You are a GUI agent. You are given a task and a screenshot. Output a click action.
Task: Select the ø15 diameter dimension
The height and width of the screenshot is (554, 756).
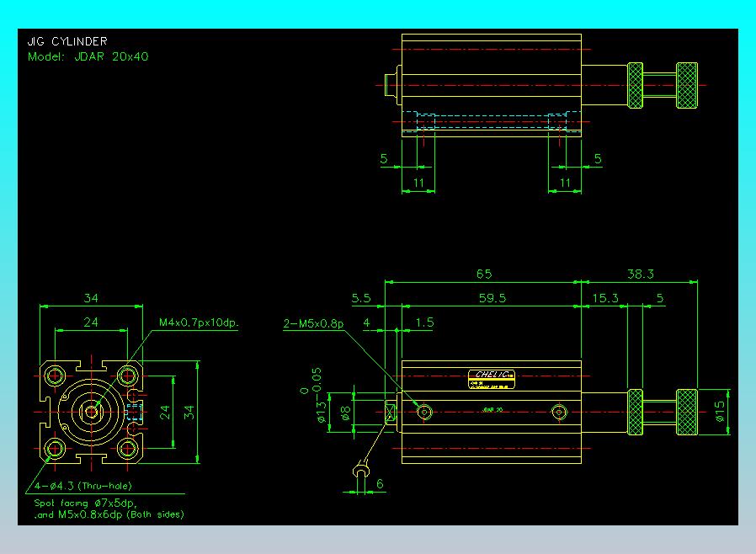tap(720, 411)
